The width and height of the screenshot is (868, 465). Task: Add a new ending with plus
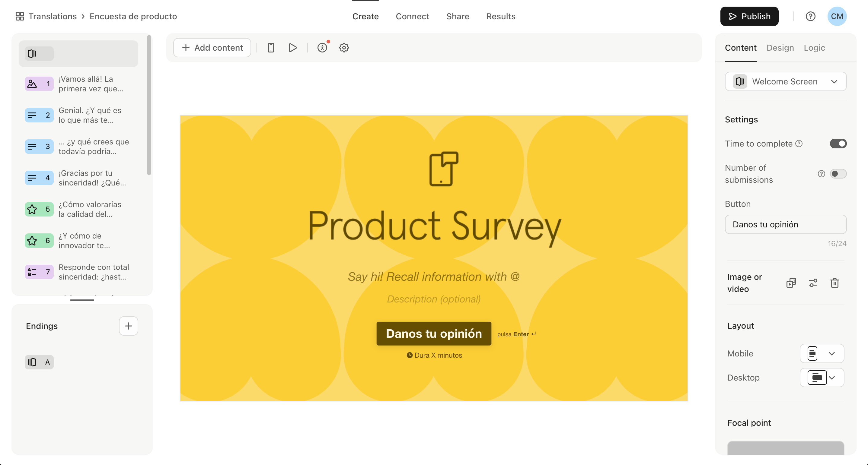(x=128, y=326)
